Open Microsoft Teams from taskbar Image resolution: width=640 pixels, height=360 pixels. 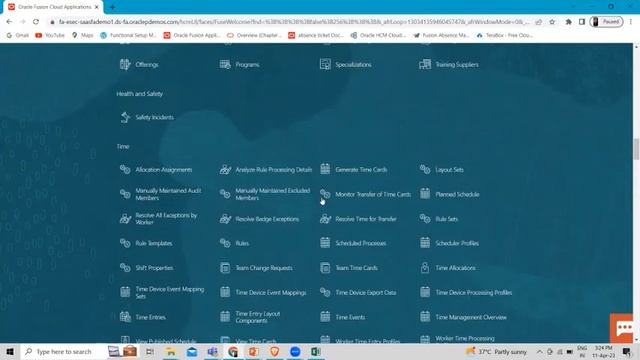pos(212,351)
